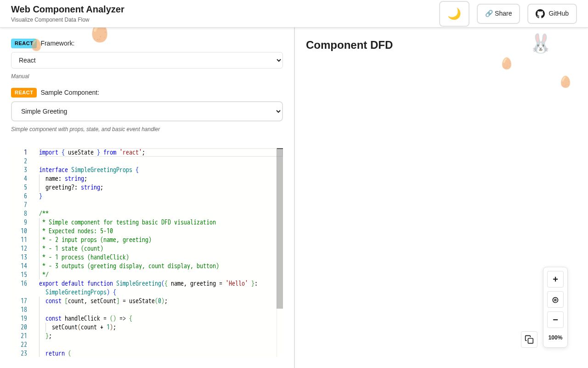The height and width of the screenshot is (368, 588).
Task: Click the useState(0) declaration line
Action: pyautogui.click(x=107, y=301)
